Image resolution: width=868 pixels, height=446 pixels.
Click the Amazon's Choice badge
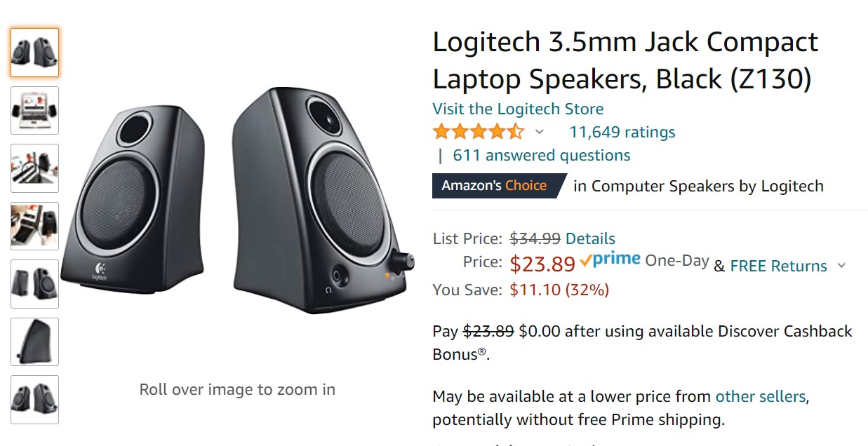498,186
